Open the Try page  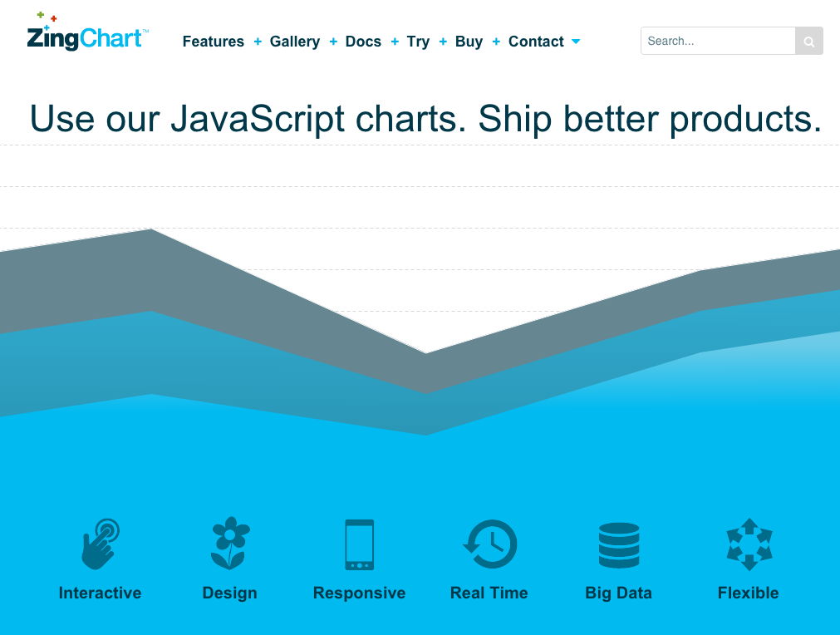coord(418,41)
